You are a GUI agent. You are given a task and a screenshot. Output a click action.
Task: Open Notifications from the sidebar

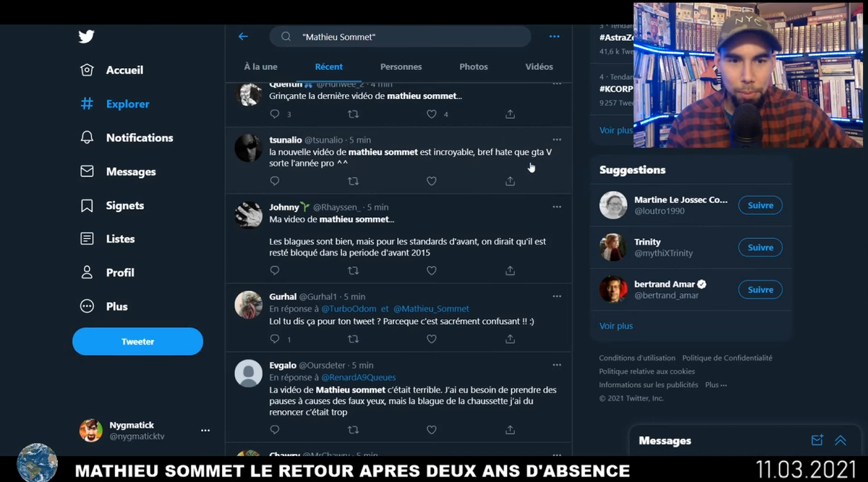pyautogui.click(x=127, y=138)
